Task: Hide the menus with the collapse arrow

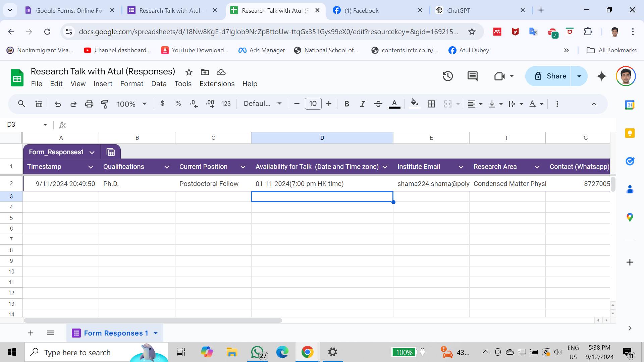Action: [594, 104]
